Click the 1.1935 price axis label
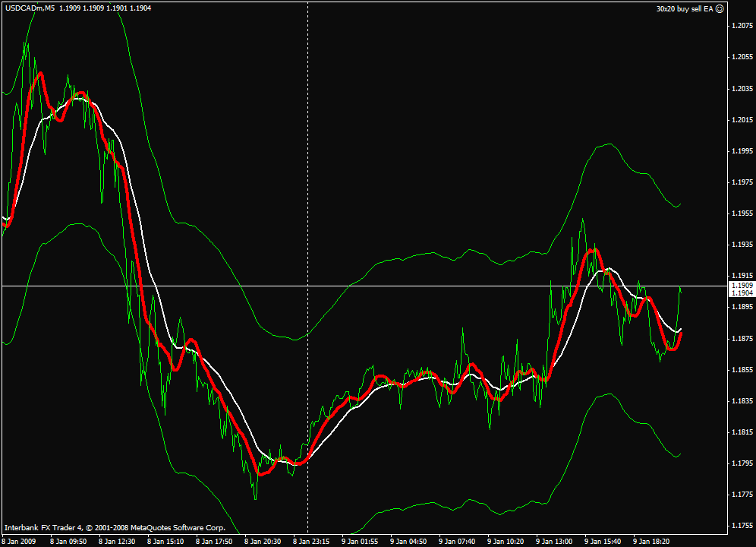The height and width of the screenshot is (547, 756). click(742, 245)
